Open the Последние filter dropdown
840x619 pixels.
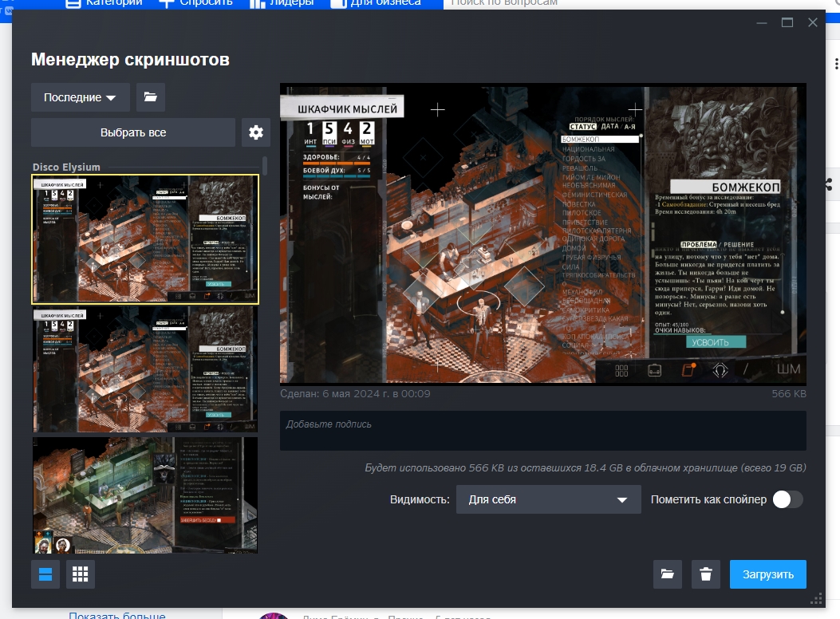point(81,97)
